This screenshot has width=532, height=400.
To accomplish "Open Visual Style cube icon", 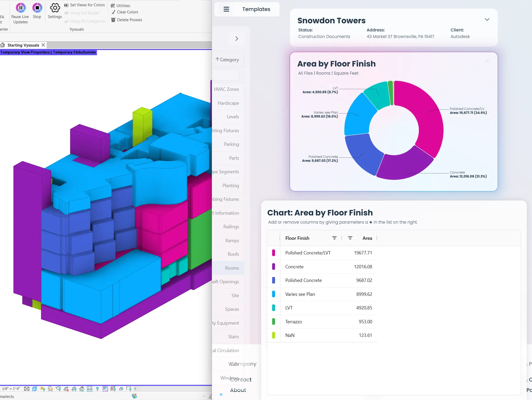I will pyautogui.click(x=35, y=389).
